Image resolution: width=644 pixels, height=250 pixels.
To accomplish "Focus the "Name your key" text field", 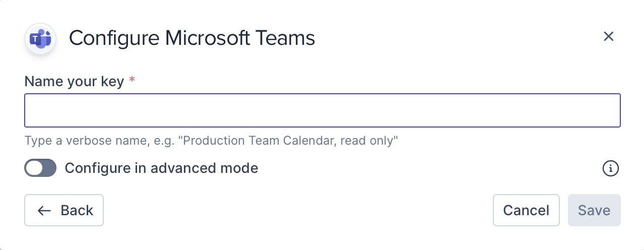I will click(322, 110).
